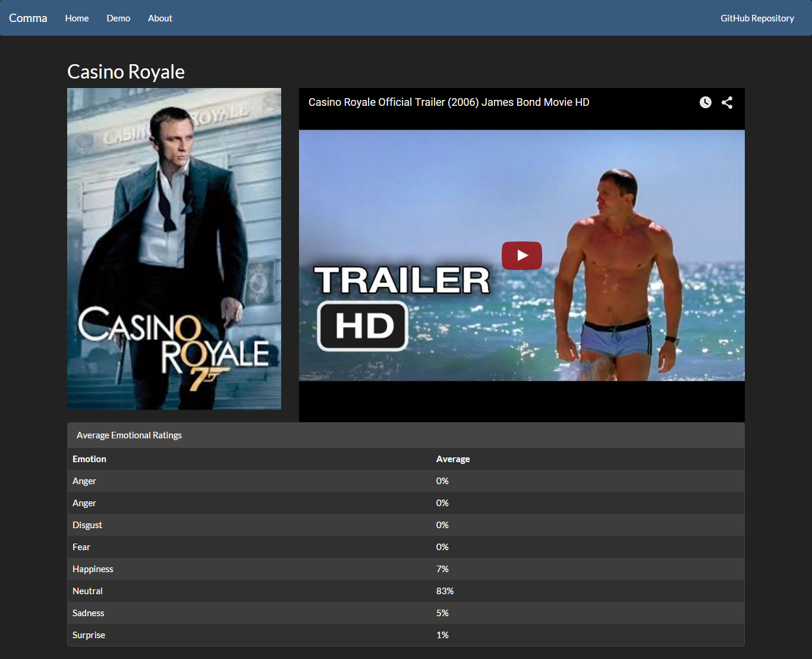812x659 pixels.
Task: Open the Demo menu item
Action: 118,18
